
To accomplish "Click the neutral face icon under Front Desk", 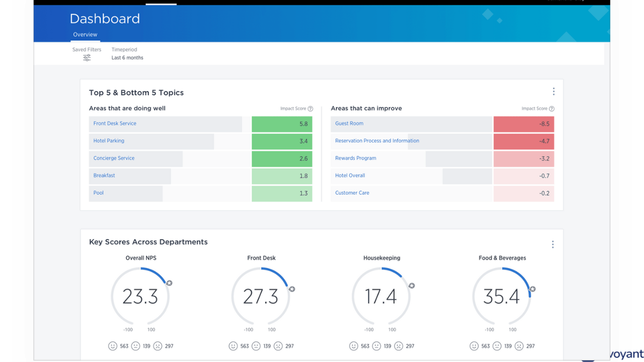I will click(x=256, y=346).
